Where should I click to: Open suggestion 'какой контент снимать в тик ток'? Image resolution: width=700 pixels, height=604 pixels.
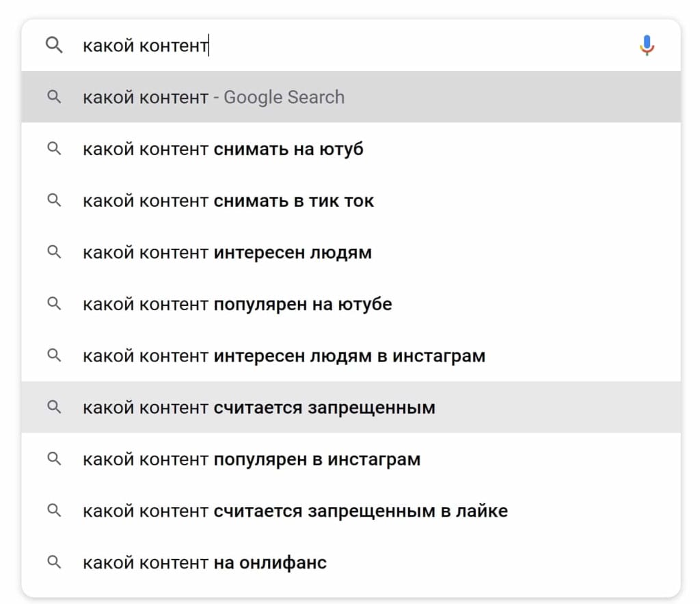(227, 200)
